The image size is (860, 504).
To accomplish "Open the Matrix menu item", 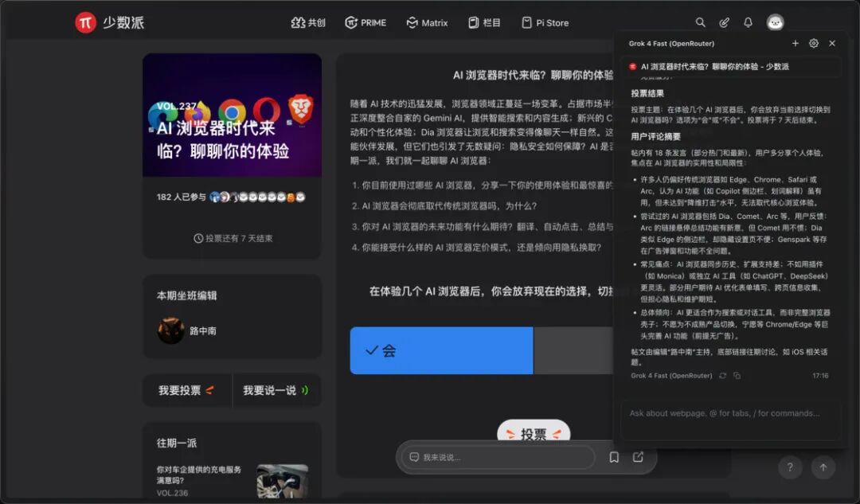I will 427,22.
